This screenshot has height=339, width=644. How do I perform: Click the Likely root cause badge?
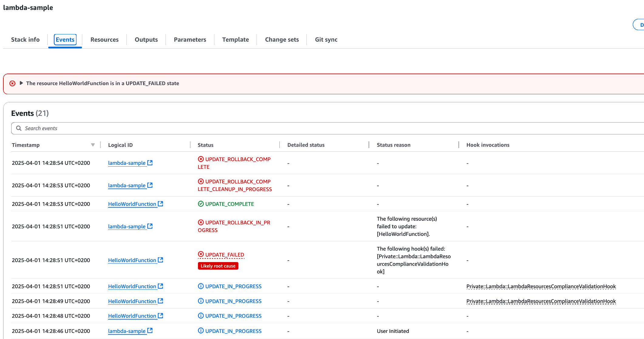[x=218, y=266]
